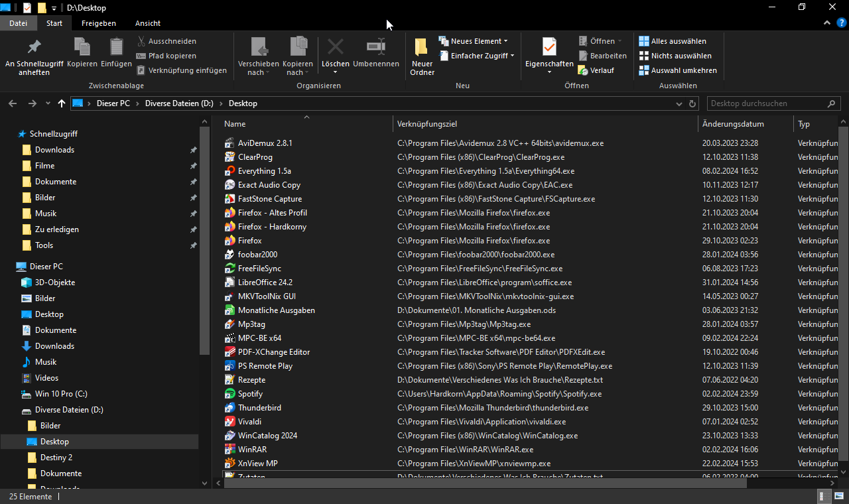The height and width of the screenshot is (504, 849).
Task: Select the WinRAR shortcut icon
Action: coord(229,450)
